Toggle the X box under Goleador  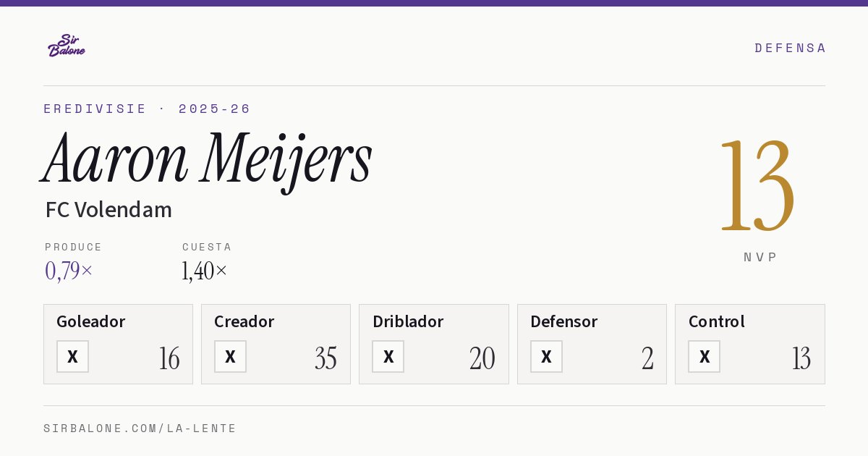tap(72, 356)
